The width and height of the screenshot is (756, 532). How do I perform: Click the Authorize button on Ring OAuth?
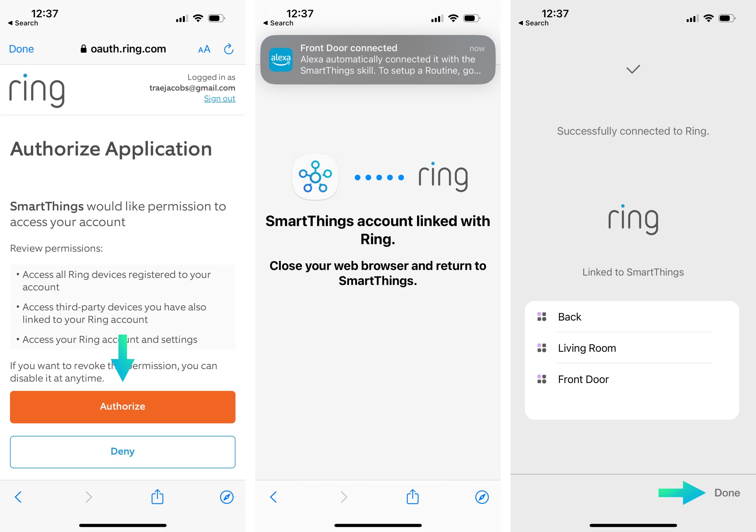coord(123,407)
